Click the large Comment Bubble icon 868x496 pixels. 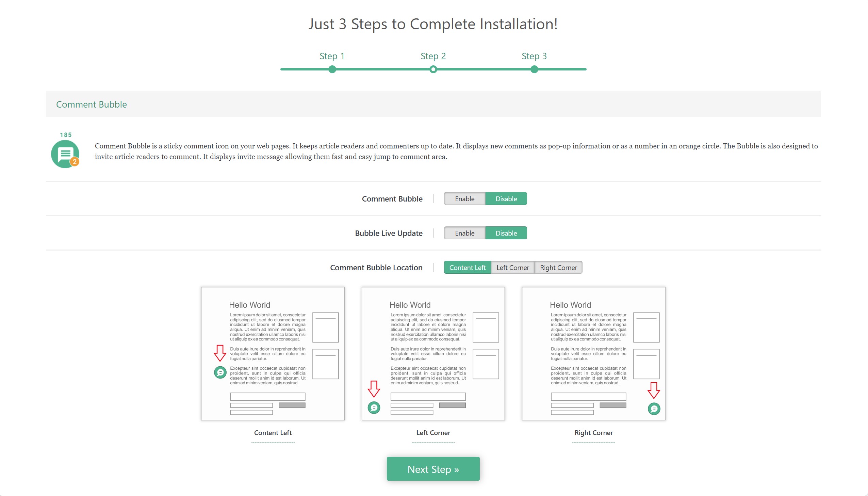pyautogui.click(x=65, y=154)
